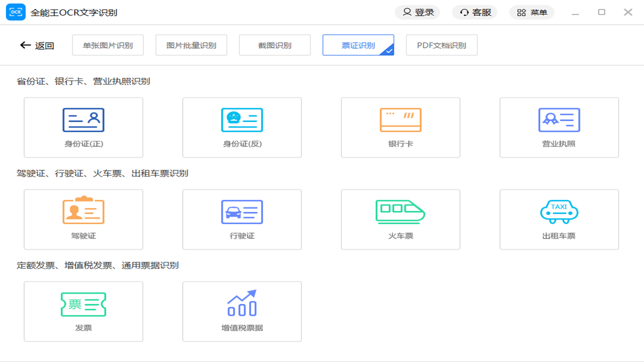Select the 行驶证 vehicle license icon
644x362 pixels.
[242, 219]
